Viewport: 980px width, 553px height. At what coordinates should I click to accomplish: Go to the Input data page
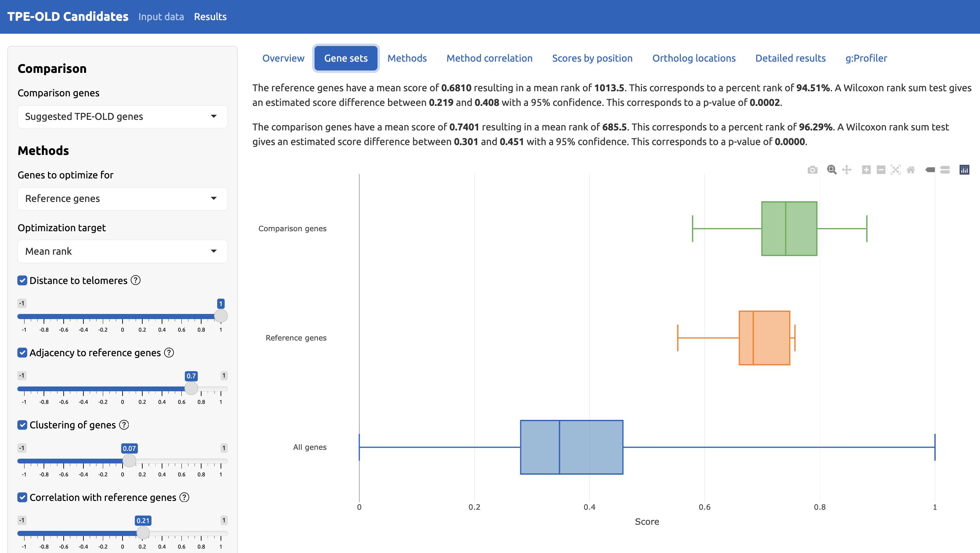[161, 17]
